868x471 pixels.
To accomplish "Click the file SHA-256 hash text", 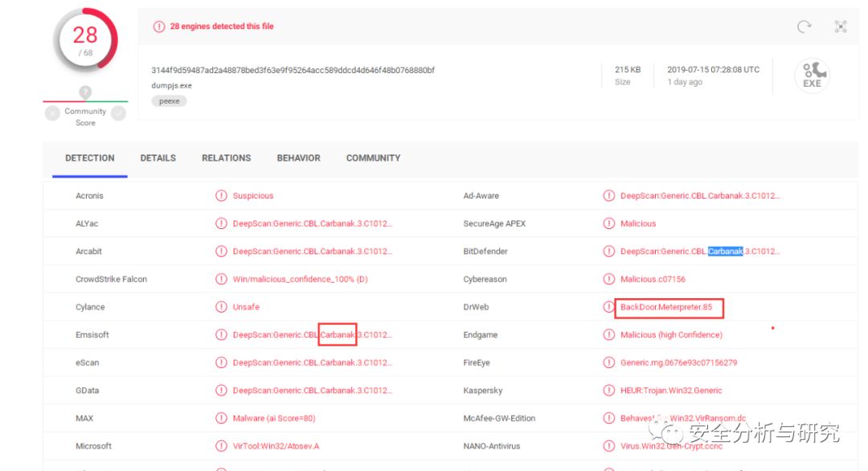I will [x=293, y=70].
